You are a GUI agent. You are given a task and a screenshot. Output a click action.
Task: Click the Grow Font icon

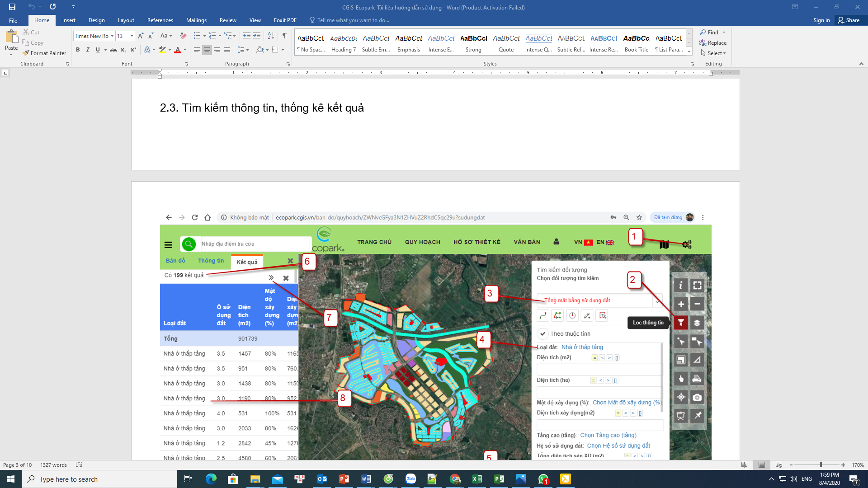[x=141, y=36]
